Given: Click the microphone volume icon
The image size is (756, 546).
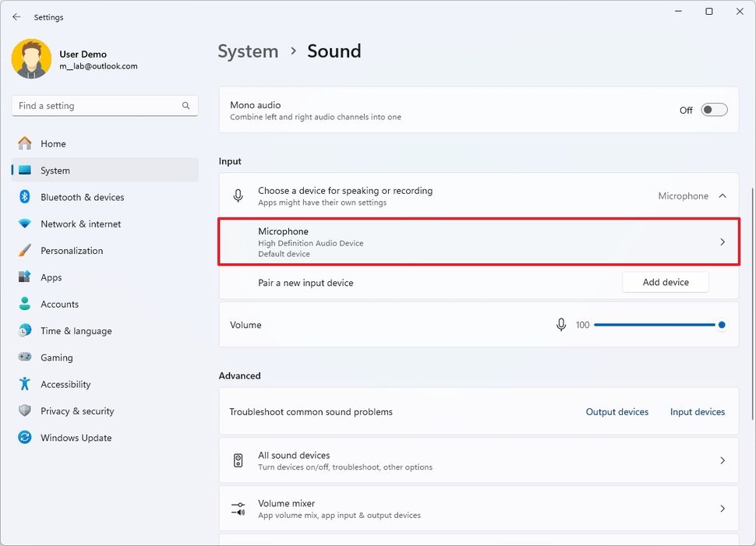Looking at the screenshot, I should pyautogui.click(x=561, y=325).
